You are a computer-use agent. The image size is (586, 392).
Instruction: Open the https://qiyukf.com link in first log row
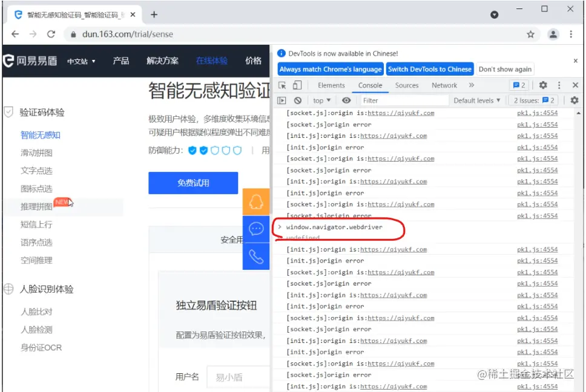(x=401, y=113)
